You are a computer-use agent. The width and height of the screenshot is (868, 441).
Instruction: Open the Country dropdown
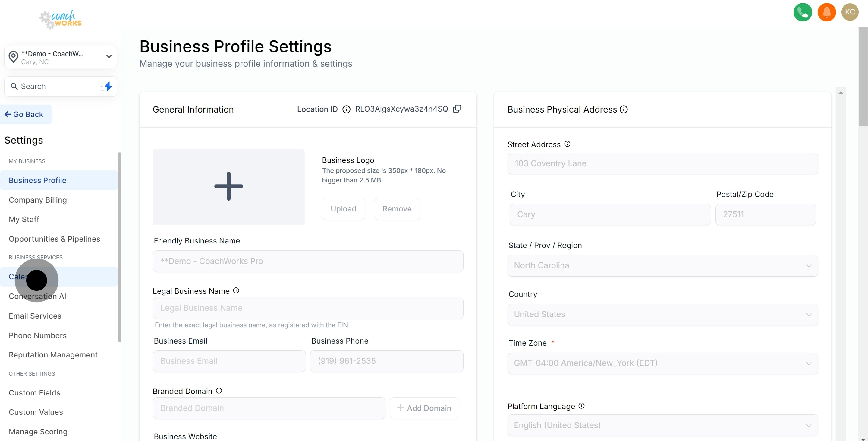[662, 314]
